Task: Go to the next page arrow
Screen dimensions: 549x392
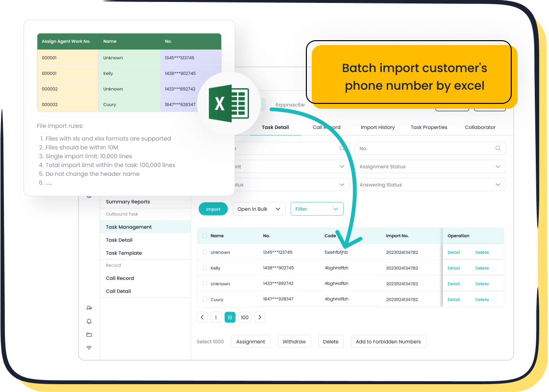Action: coord(260,318)
